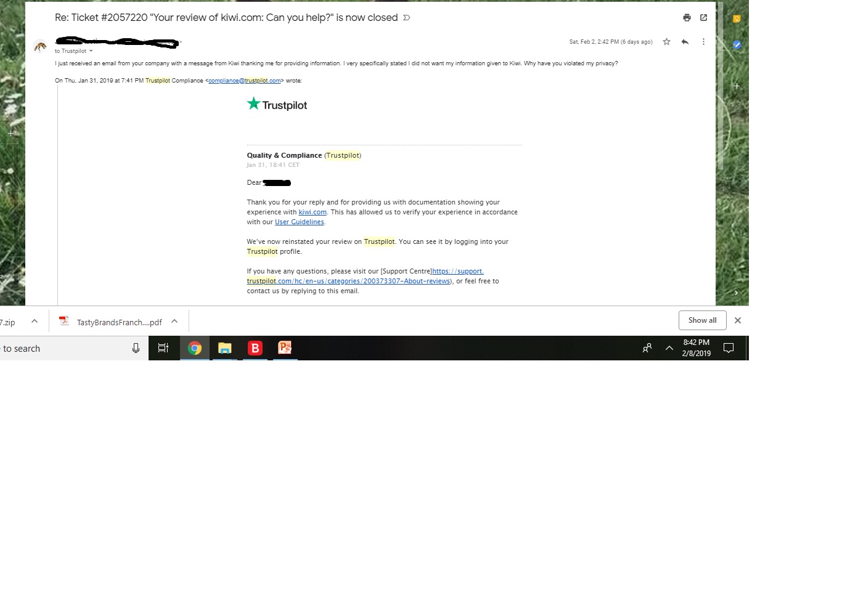Open Google Keep in the side panel
This screenshot has height=616, width=842.
tap(737, 19)
